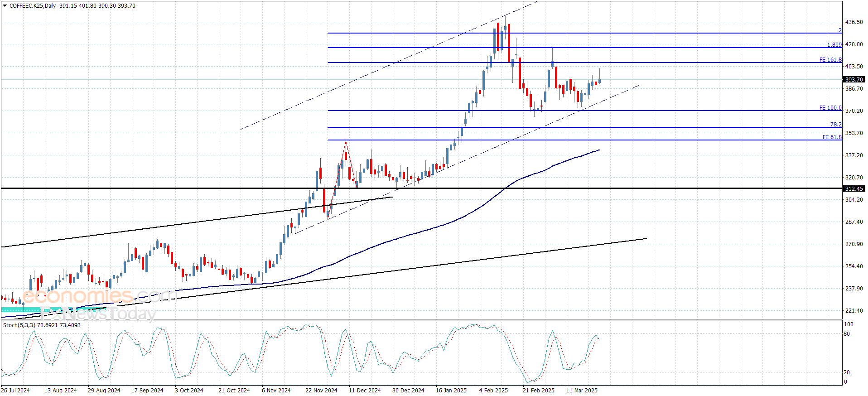The width and height of the screenshot is (868, 396).
Task: Click the stochastic scale value 80
Action: (x=847, y=334)
